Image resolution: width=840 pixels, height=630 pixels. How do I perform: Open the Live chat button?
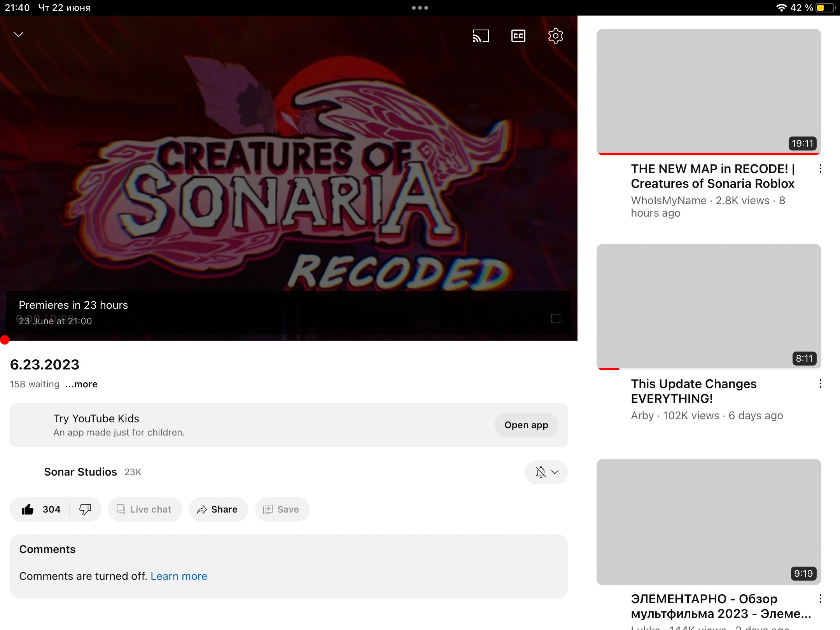(x=145, y=509)
